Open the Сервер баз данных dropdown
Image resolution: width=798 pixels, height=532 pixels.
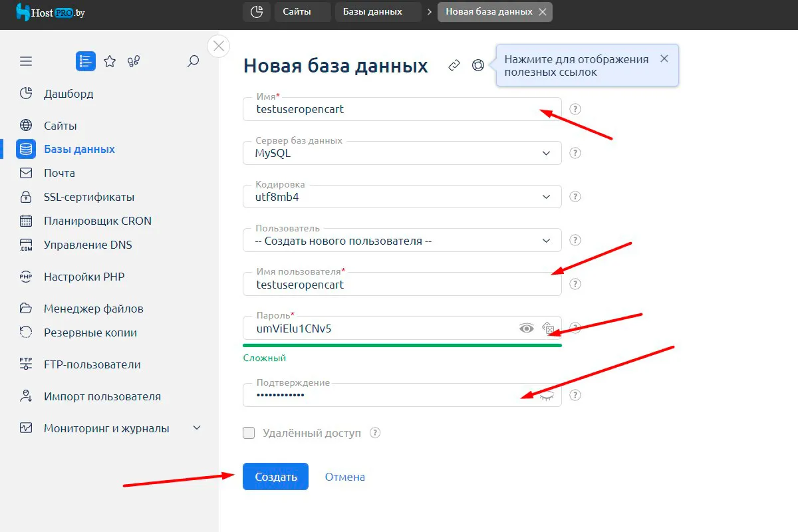click(x=402, y=153)
